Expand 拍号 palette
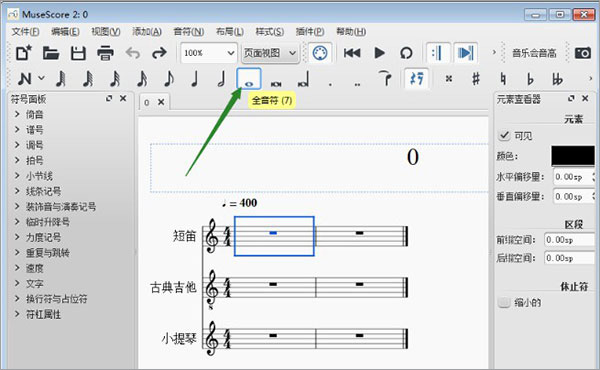The width and height of the screenshot is (600, 370). pos(17,160)
